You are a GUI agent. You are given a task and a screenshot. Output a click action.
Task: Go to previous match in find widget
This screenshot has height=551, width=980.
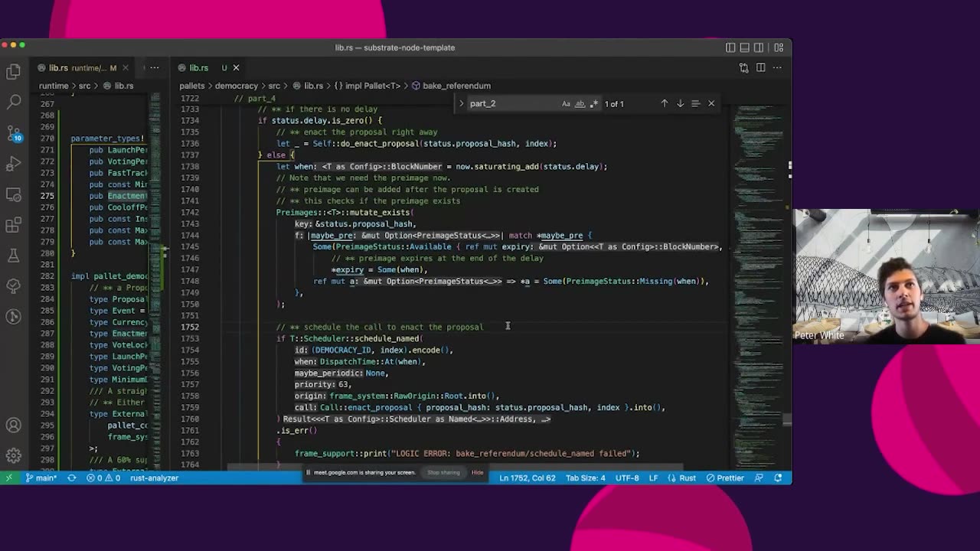(664, 103)
